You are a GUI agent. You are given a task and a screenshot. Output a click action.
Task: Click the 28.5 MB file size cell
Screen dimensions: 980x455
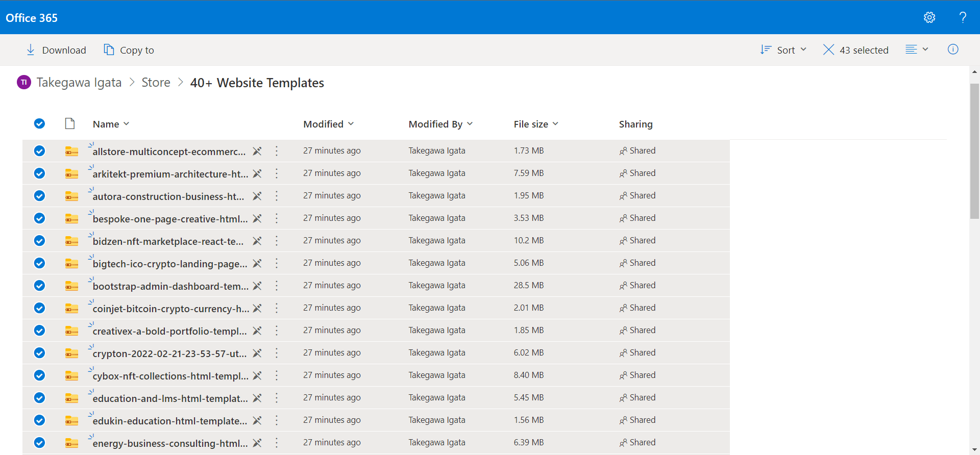pos(529,286)
